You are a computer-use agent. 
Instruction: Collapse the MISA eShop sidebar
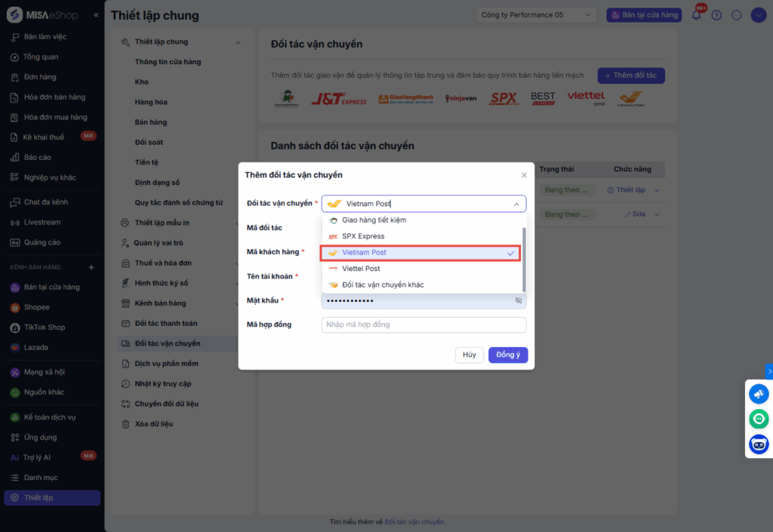coord(96,15)
